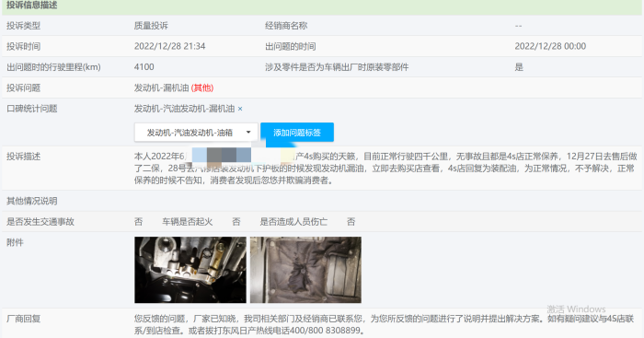
Task: Select the complaint time 2022/12/28 21:34
Action: (169, 46)
